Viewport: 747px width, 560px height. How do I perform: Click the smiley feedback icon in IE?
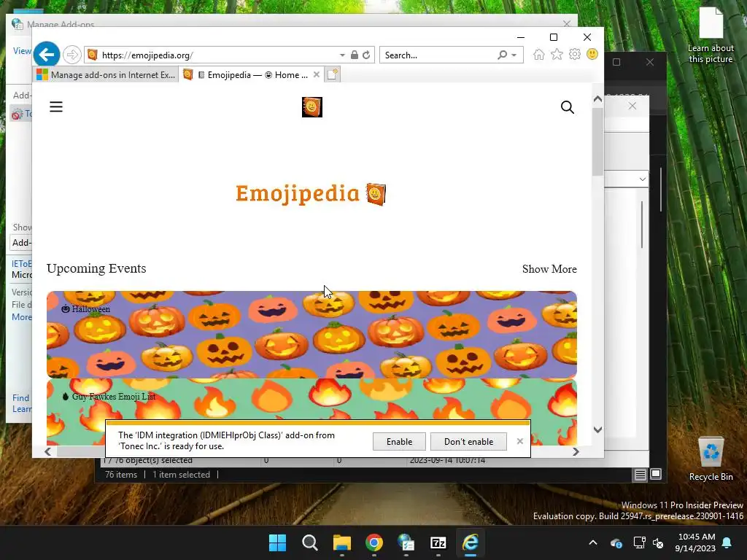592,54
